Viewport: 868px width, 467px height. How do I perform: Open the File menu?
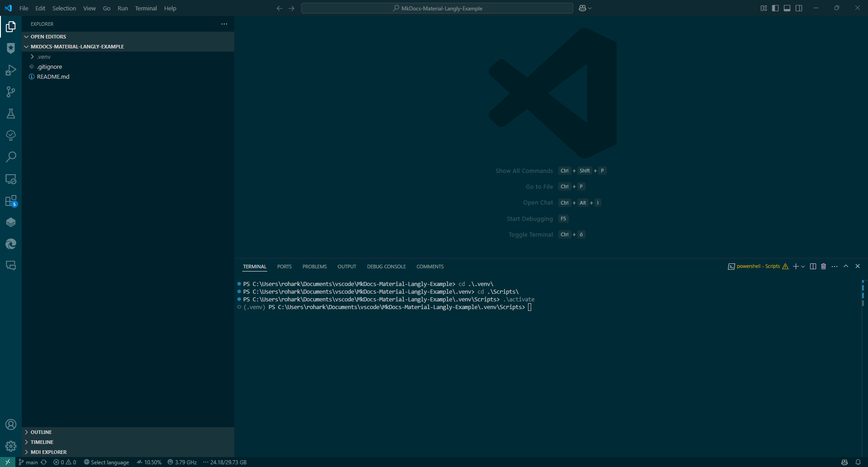click(x=24, y=8)
